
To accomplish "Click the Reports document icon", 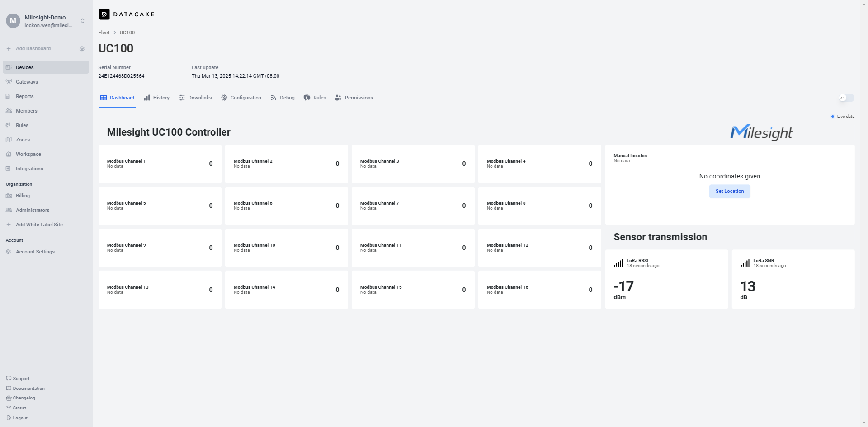I will pyautogui.click(x=8, y=96).
